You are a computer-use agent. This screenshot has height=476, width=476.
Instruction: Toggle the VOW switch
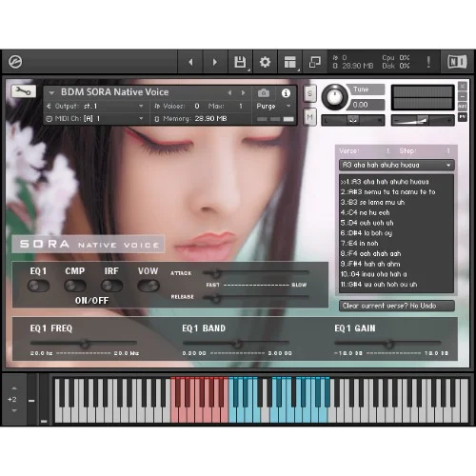coord(149,286)
